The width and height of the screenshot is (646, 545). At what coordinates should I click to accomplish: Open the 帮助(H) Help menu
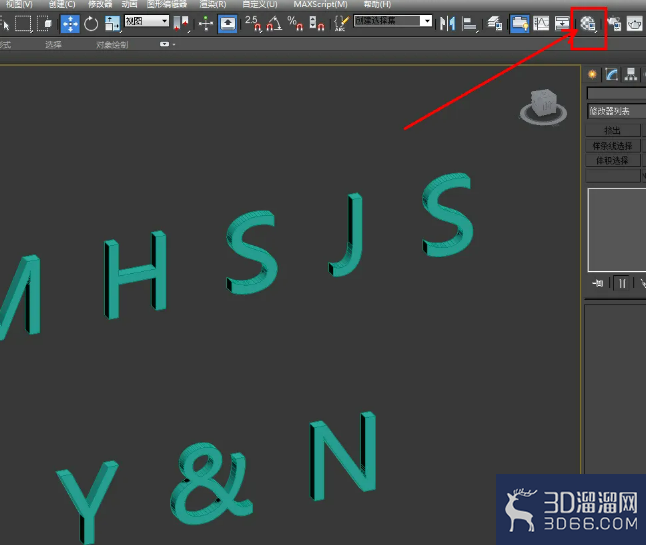377,5
